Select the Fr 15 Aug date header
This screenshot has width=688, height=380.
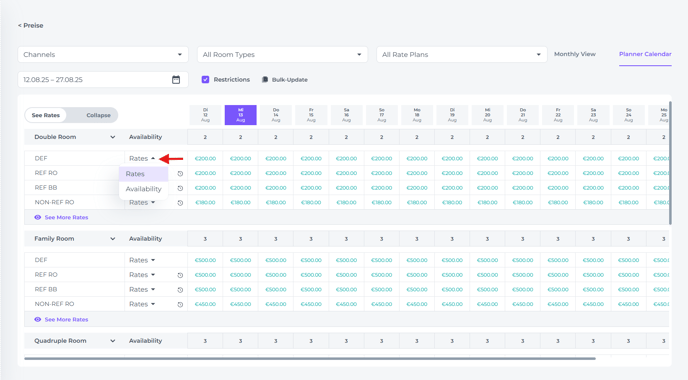click(x=311, y=115)
